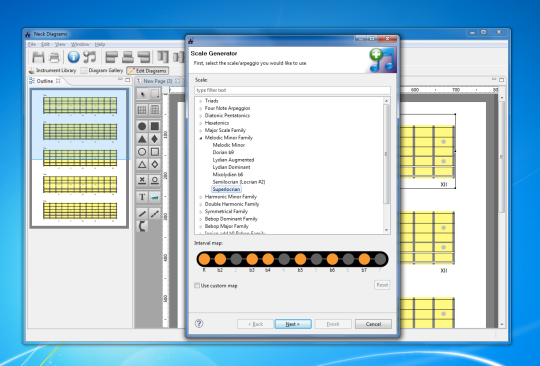Click the help question mark icon
The width and height of the screenshot is (540, 366).
click(199, 323)
